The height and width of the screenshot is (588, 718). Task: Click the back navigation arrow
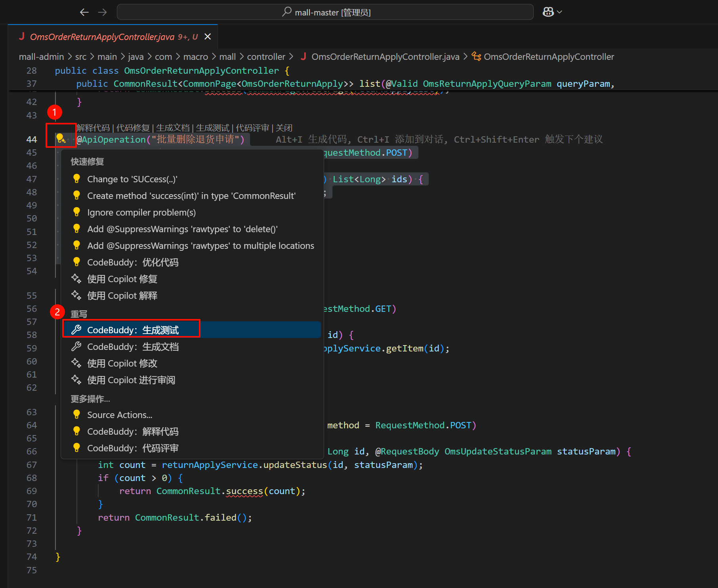coord(84,12)
